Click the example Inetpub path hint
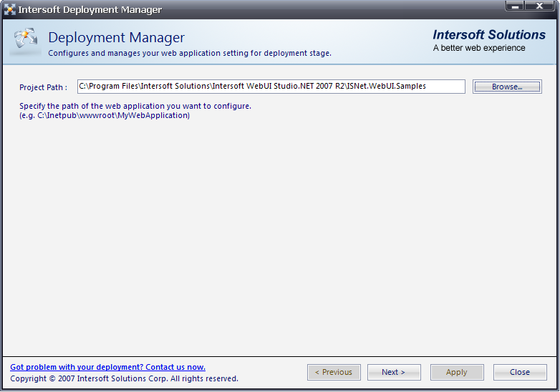 (x=105, y=115)
